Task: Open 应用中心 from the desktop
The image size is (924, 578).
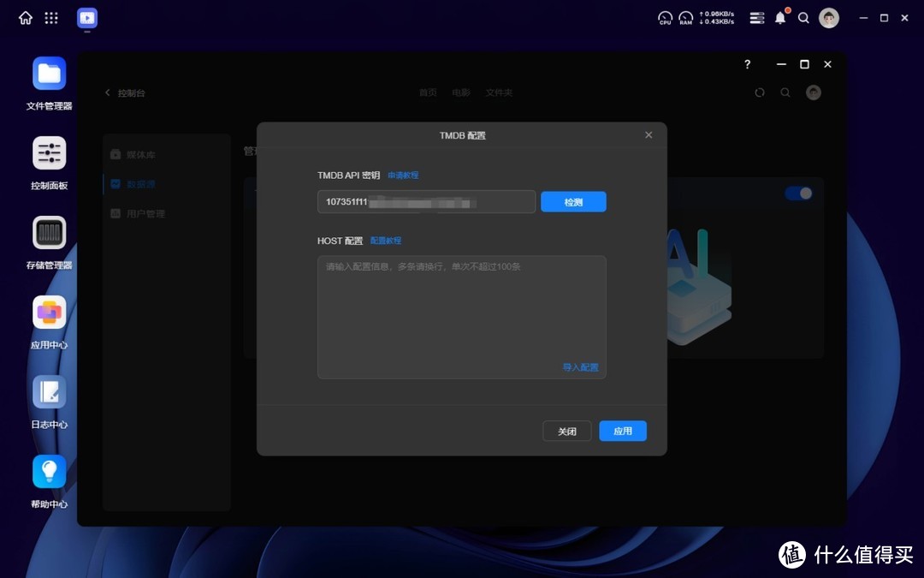Action: (x=49, y=313)
